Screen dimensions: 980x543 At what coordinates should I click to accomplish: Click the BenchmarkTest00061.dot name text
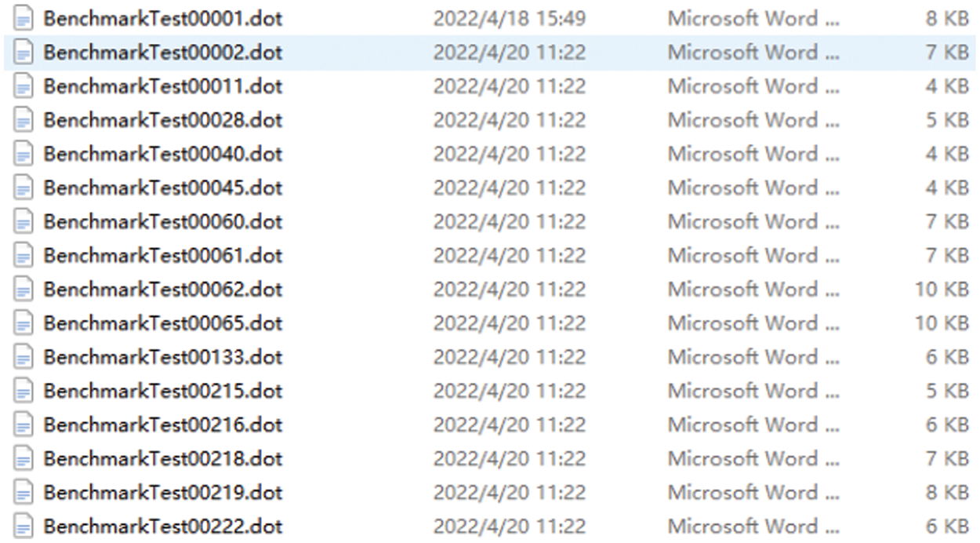pos(162,256)
